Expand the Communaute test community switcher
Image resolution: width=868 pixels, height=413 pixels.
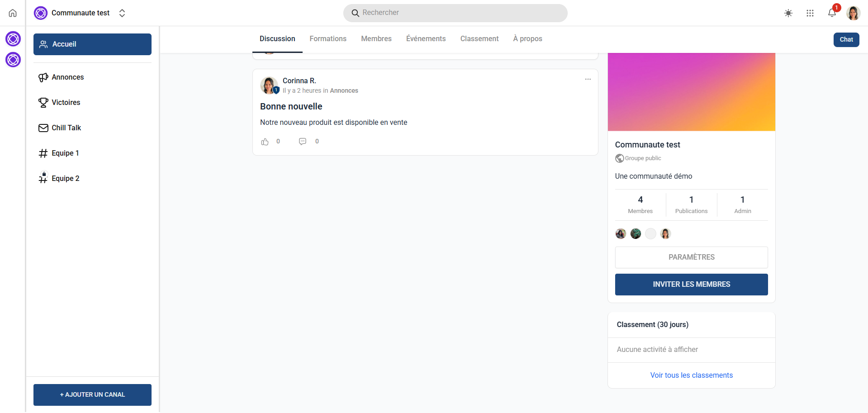[x=122, y=13]
